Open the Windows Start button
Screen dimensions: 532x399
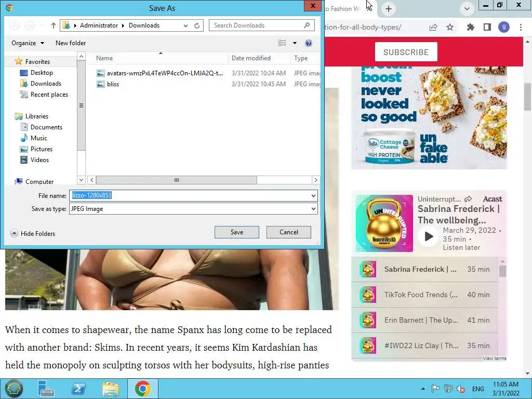click(x=14, y=389)
